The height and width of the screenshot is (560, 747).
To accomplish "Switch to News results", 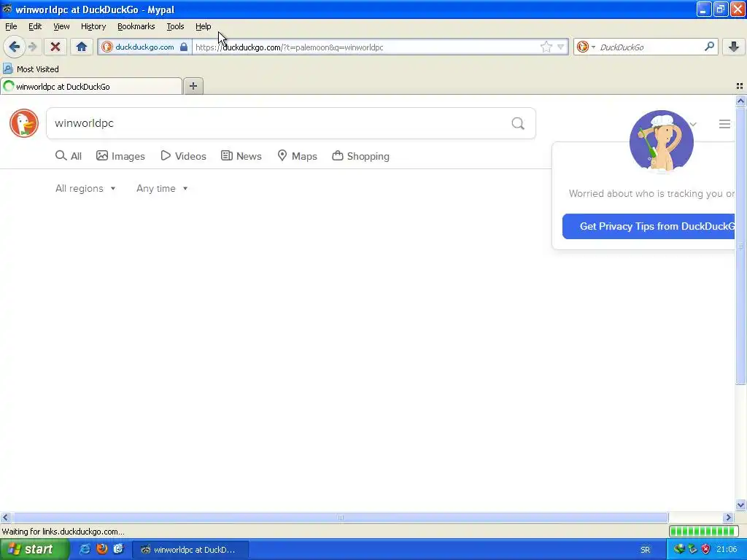I will pos(241,156).
